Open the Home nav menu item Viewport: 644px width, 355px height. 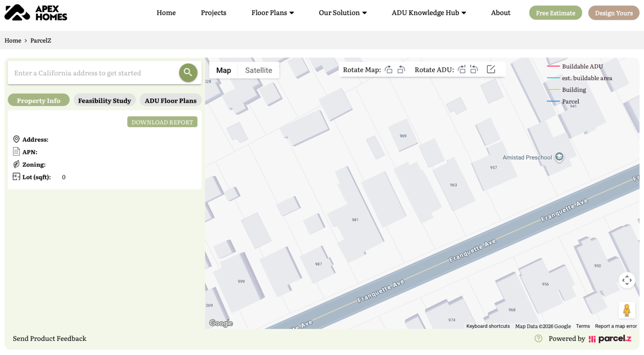(166, 13)
